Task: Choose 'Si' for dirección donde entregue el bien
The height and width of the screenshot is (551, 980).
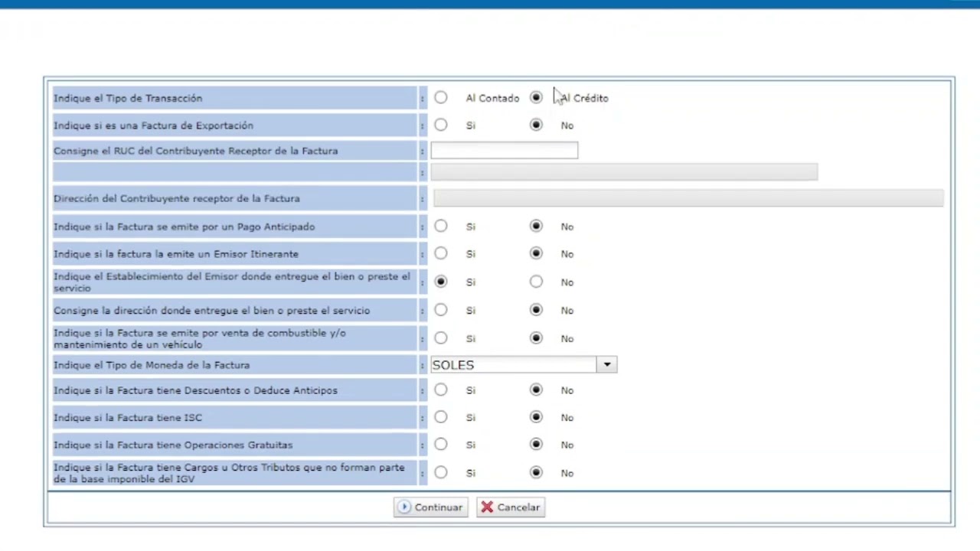Action: (441, 310)
